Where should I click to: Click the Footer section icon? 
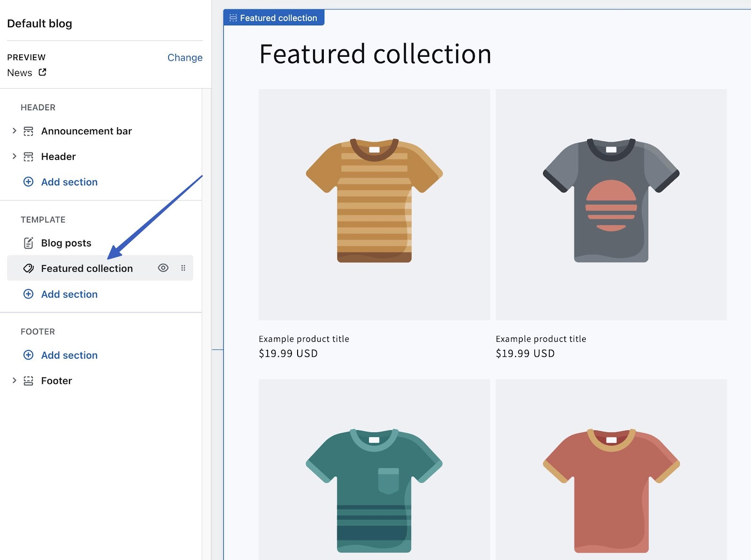(x=29, y=381)
